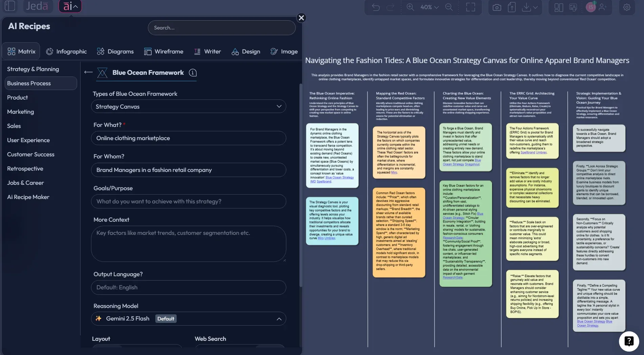The width and height of the screenshot is (644, 355).
Task: Click the Search field in AI Recipes
Action: click(x=222, y=27)
